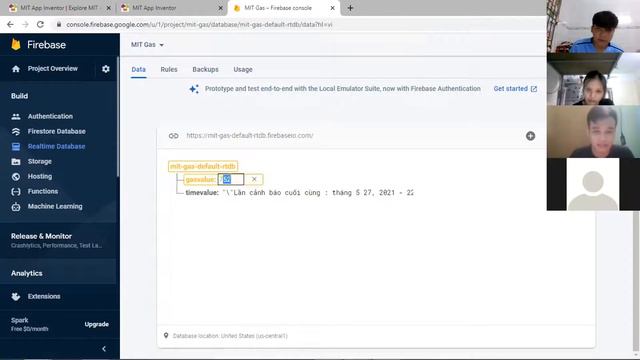Click the avatar placeholder participant thumbnail
This screenshot has height=360, width=640.
(593, 184)
